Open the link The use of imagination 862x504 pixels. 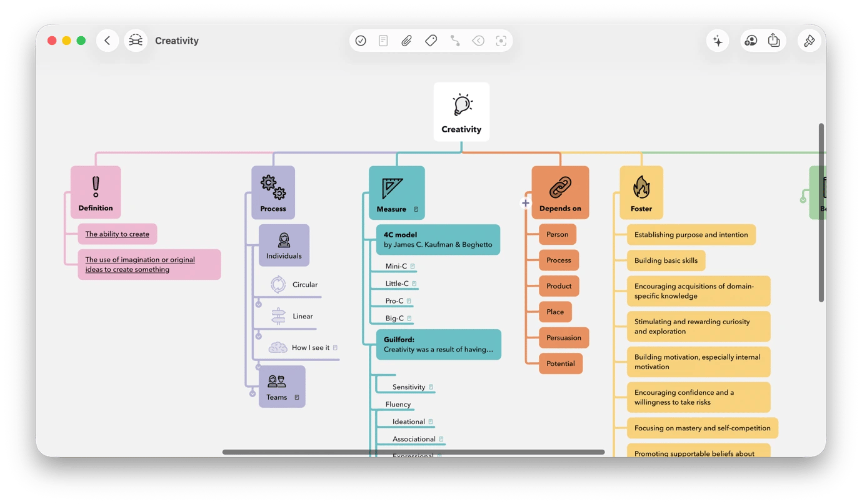140,265
